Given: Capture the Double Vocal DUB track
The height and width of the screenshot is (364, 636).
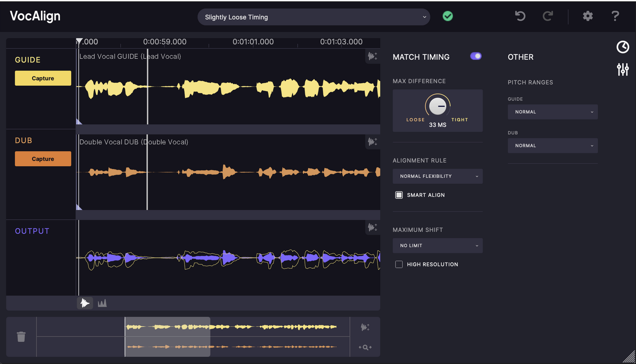Looking at the screenshot, I should (43, 158).
